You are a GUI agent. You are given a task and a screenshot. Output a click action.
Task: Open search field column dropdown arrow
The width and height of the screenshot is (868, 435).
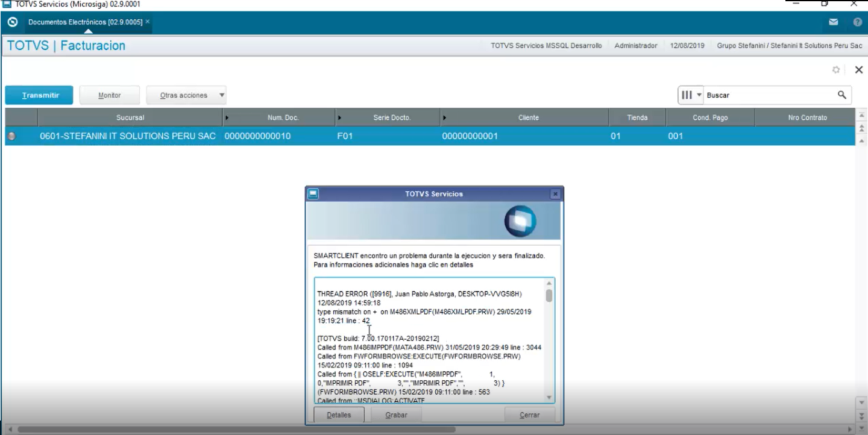point(700,95)
